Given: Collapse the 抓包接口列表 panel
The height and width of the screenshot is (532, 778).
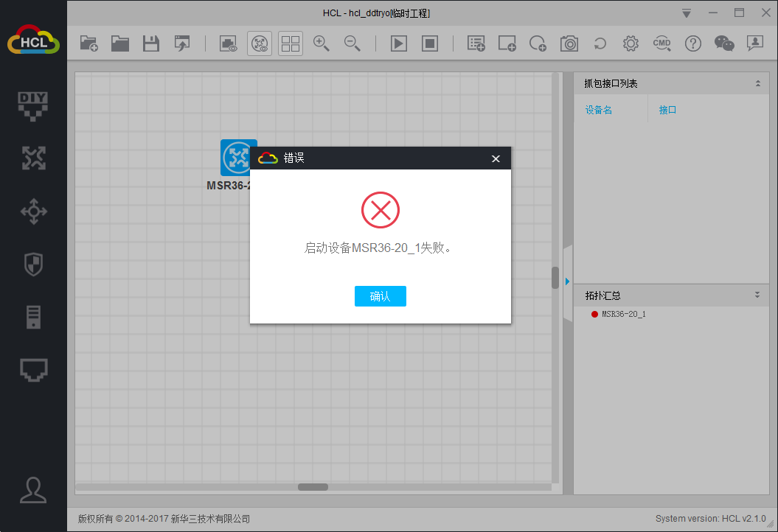Looking at the screenshot, I should [x=757, y=83].
